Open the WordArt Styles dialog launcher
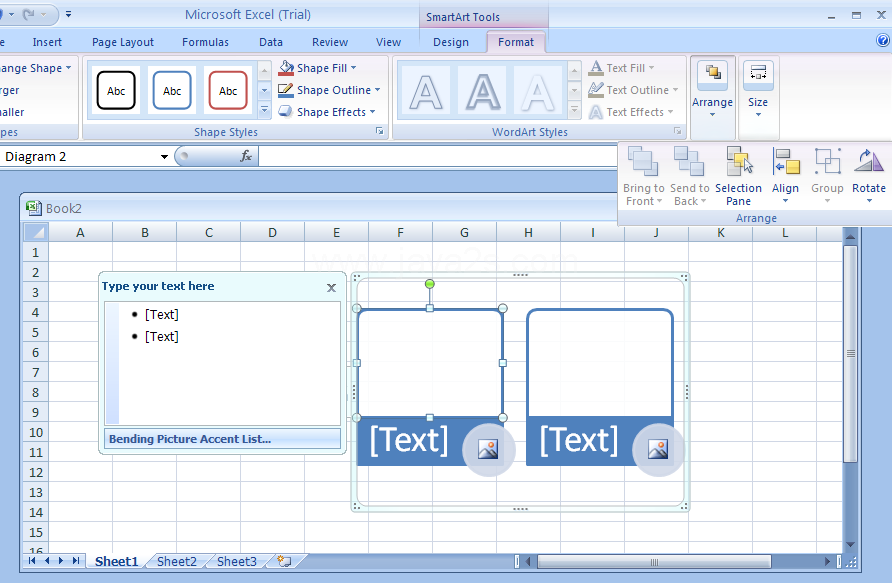The height and width of the screenshot is (583, 892). pos(678,131)
